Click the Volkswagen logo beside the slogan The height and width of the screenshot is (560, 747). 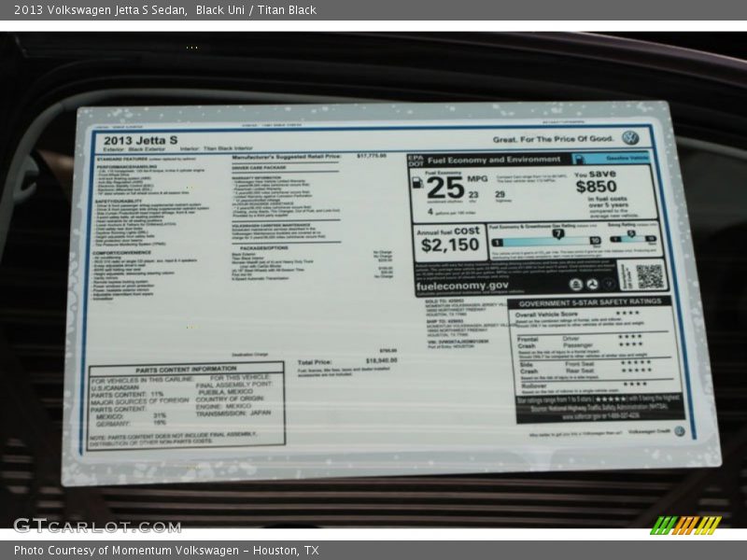(630, 137)
